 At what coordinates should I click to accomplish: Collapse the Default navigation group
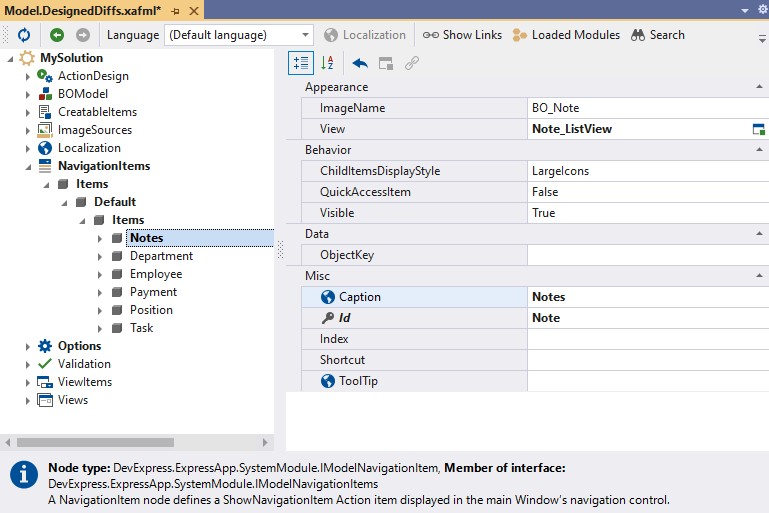[64, 203]
